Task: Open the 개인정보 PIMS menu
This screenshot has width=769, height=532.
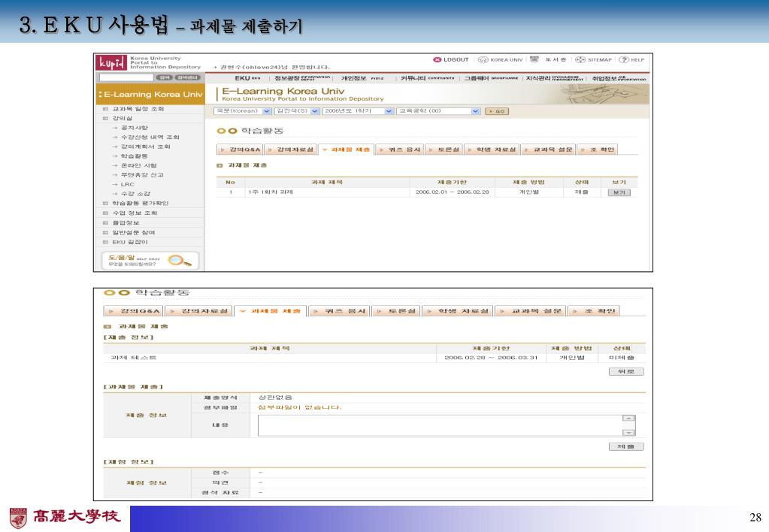Action: tap(362, 78)
